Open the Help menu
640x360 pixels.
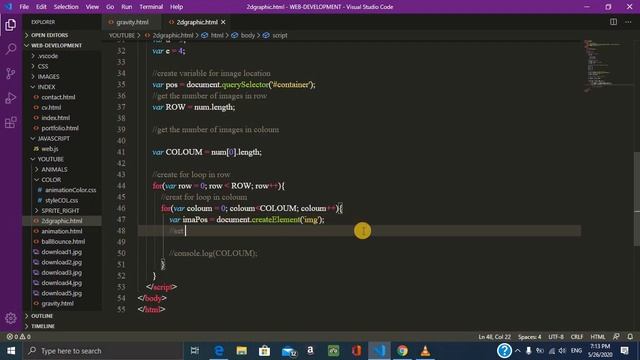pyautogui.click(x=176, y=7)
